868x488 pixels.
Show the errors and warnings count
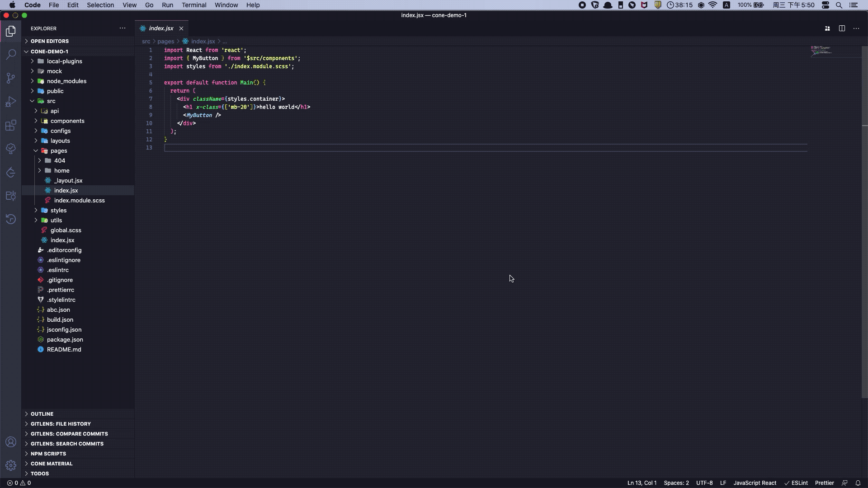pyautogui.click(x=19, y=483)
